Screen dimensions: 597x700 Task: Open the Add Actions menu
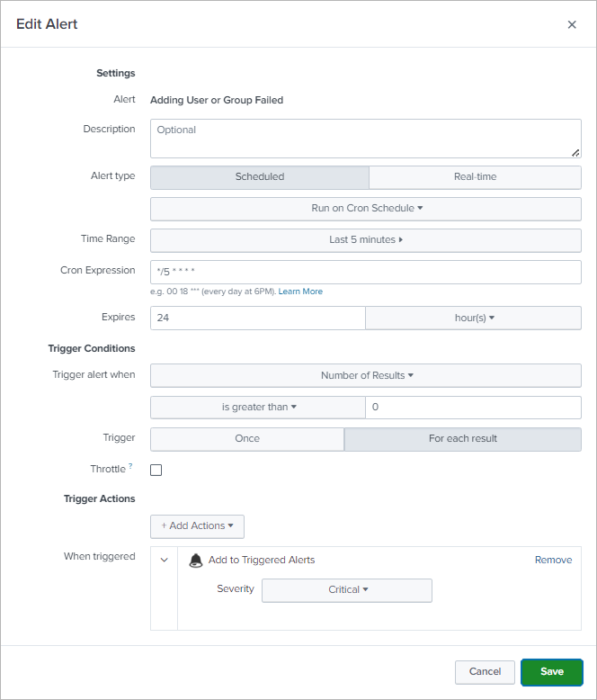click(x=197, y=526)
